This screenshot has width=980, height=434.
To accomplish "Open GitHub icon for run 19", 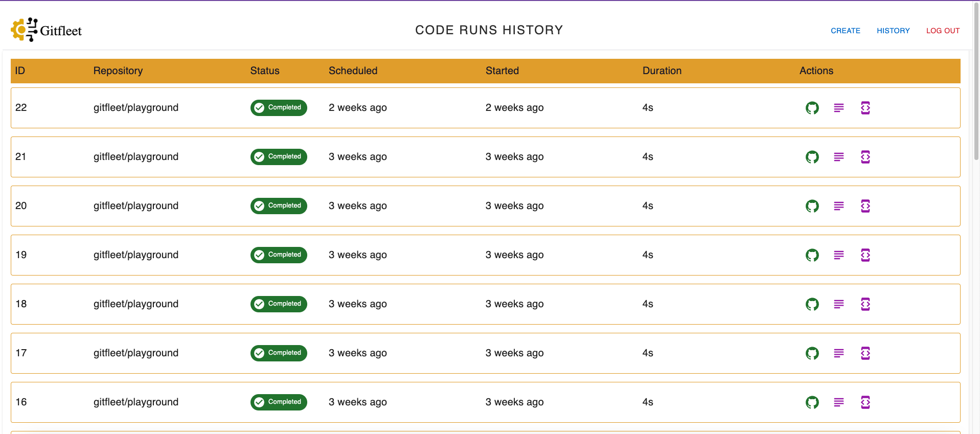I will [812, 255].
